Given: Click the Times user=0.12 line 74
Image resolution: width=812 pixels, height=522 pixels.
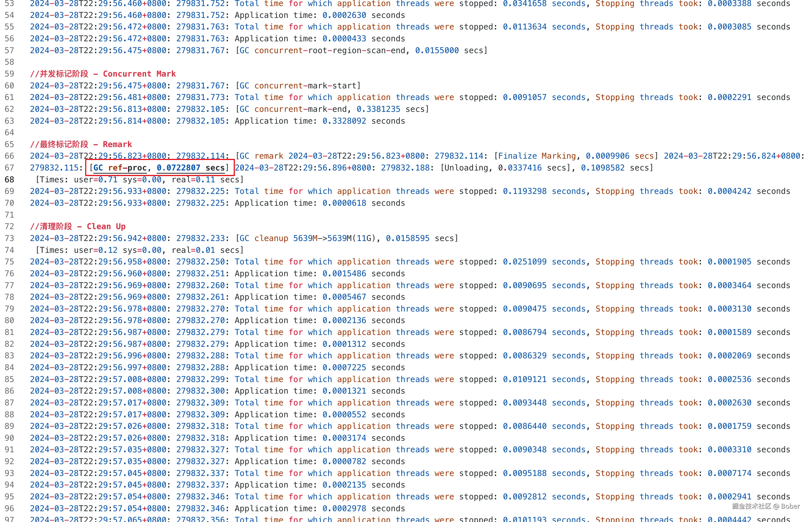Looking at the screenshot, I should (140, 250).
